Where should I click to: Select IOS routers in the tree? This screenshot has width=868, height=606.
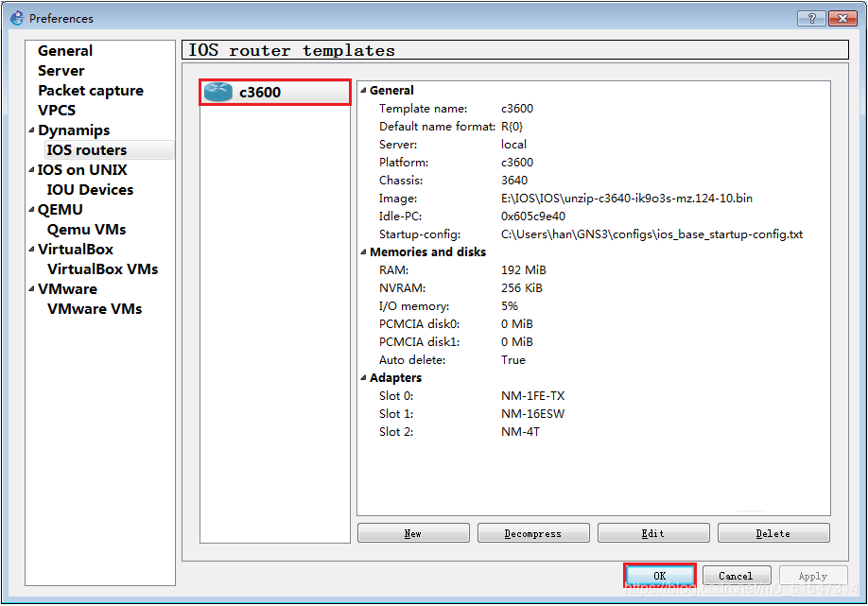click(x=87, y=150)
